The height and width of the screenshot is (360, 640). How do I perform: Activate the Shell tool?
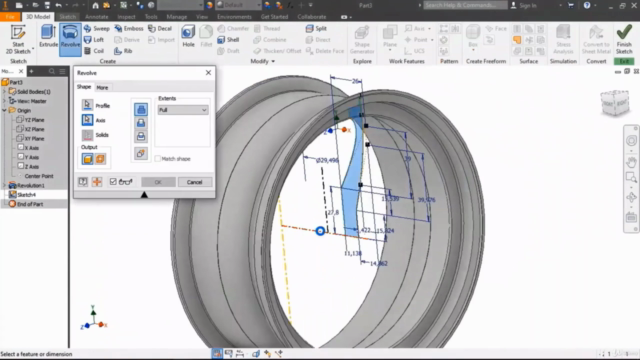click(228, 40)
